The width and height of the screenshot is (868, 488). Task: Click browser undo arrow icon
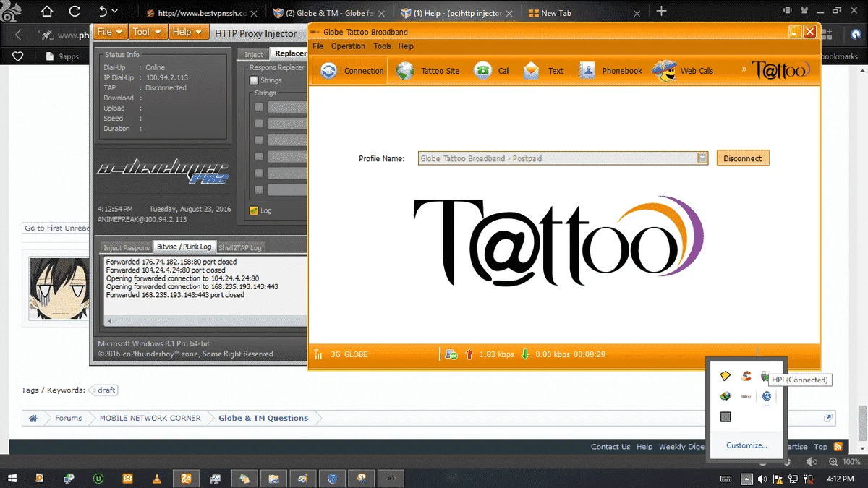pos(103,12)
